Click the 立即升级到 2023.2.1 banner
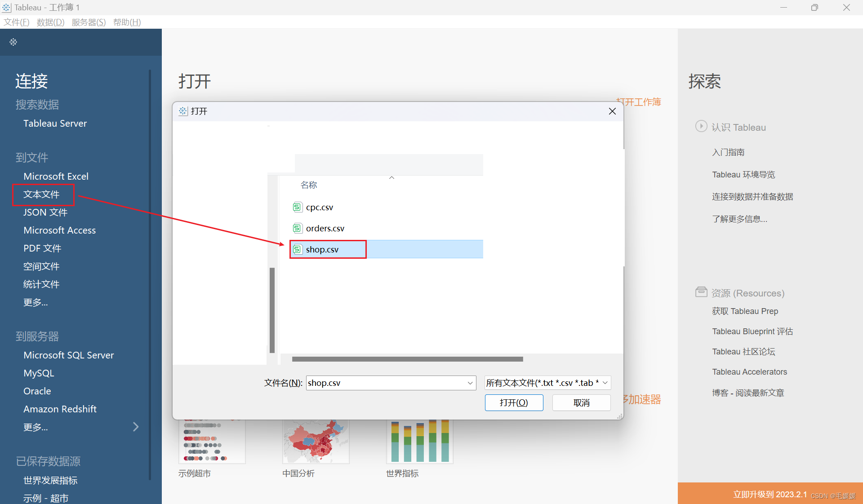 pyautogui.click(x=770, y=494)
